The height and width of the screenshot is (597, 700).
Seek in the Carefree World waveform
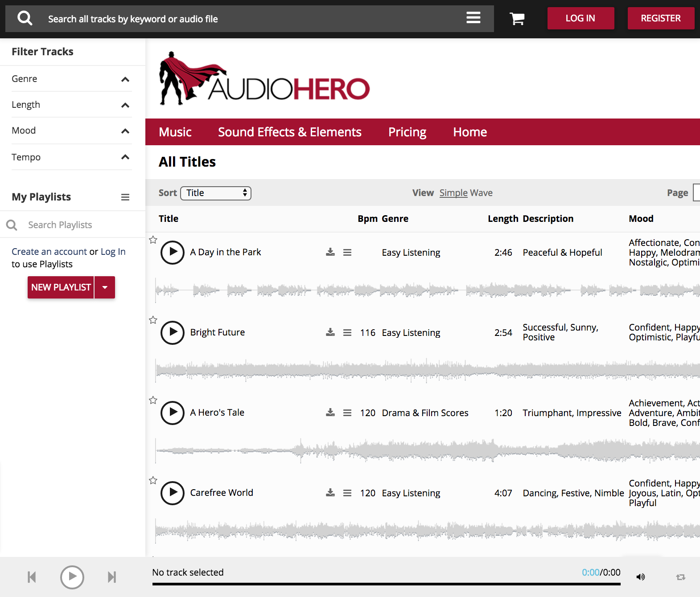click(x=427, y=530)
